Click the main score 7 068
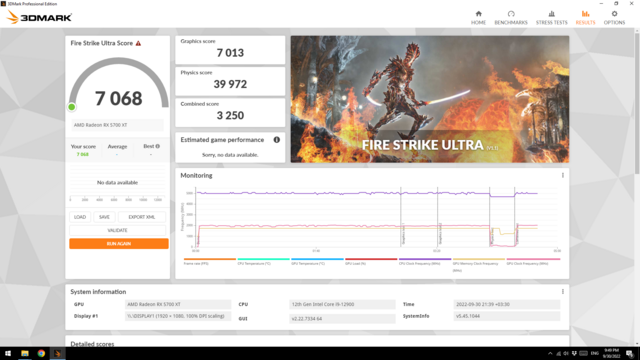Image resolution: width=640 pixels, height=360 pixels. [x=118, y=98]
